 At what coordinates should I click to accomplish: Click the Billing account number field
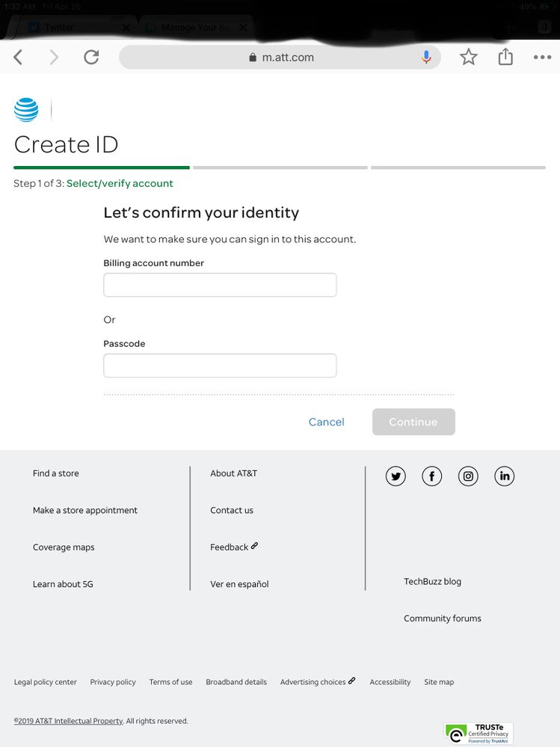[219, 285]
